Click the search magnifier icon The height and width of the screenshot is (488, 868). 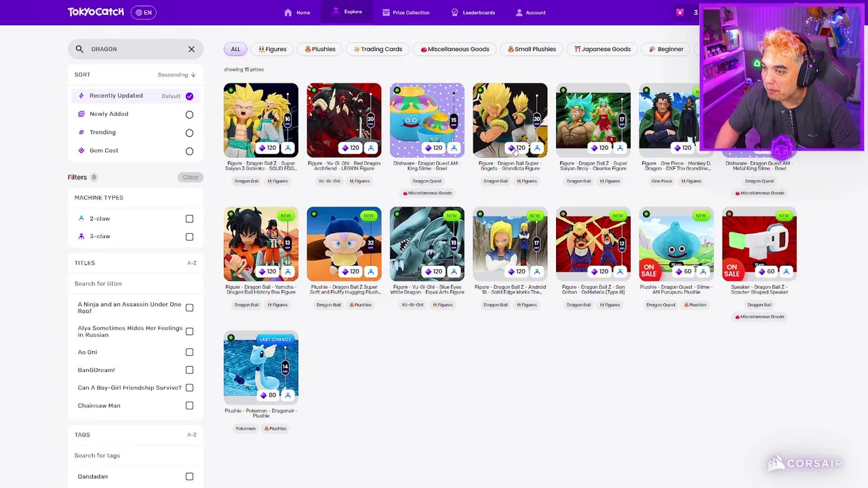click(x=79, y=49)
